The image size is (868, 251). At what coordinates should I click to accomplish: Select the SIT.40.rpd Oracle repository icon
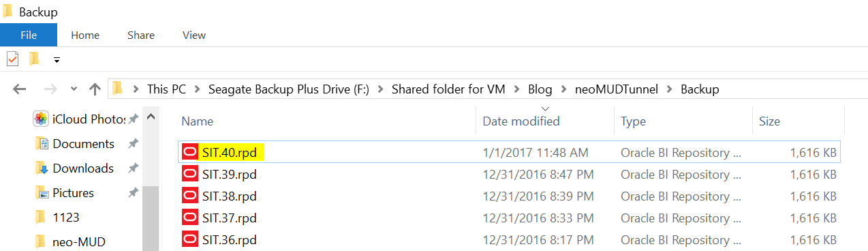(189, 152)
